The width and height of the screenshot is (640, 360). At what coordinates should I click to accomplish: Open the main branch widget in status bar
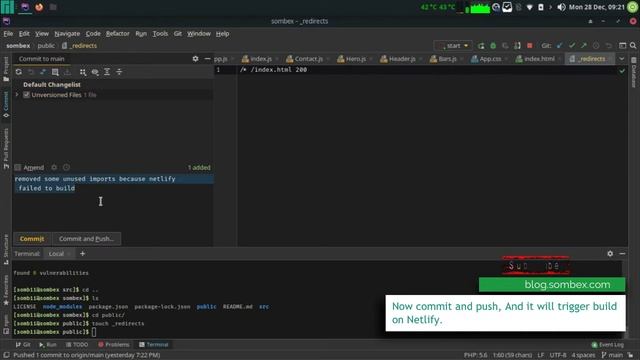coord(612,355)
